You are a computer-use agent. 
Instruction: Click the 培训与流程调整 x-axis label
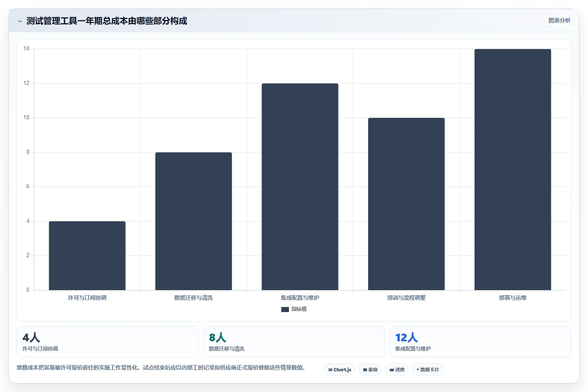pos(406,298)
